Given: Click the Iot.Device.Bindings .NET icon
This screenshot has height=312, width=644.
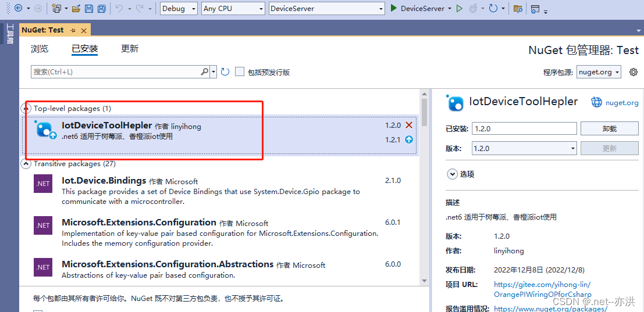Looking at the screenshot, I should tap(43, 184).
